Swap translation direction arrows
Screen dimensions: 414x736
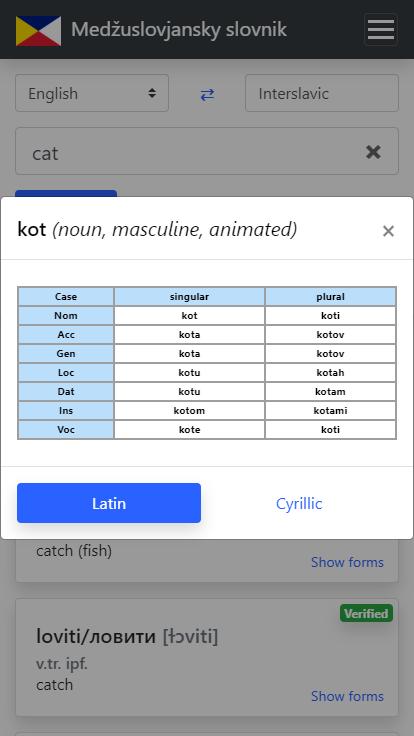click(207, 94)
